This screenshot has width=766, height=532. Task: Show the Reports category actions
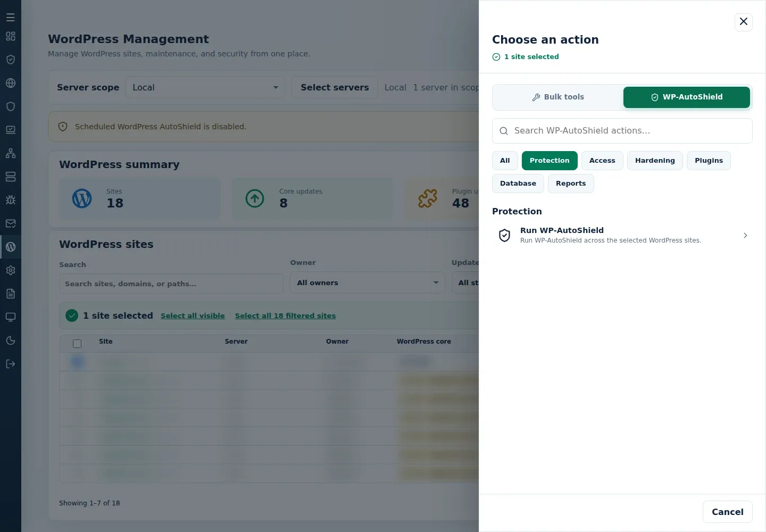point(571,184)
